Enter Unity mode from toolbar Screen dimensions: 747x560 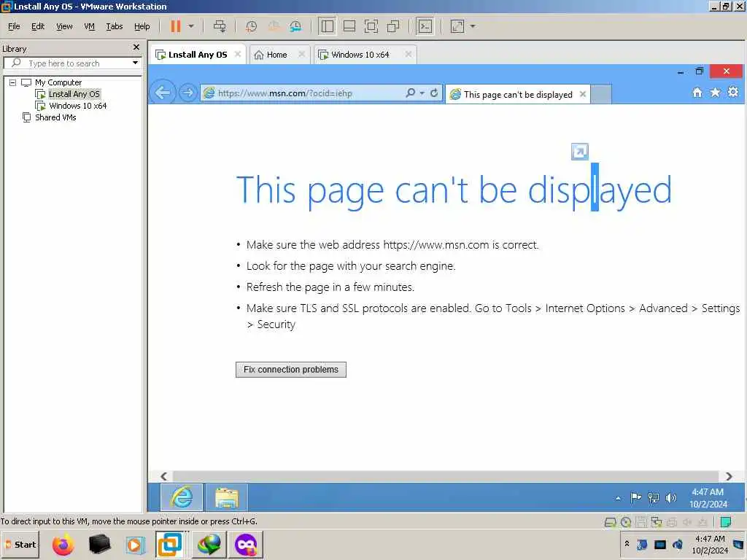[x=393, y=26]
